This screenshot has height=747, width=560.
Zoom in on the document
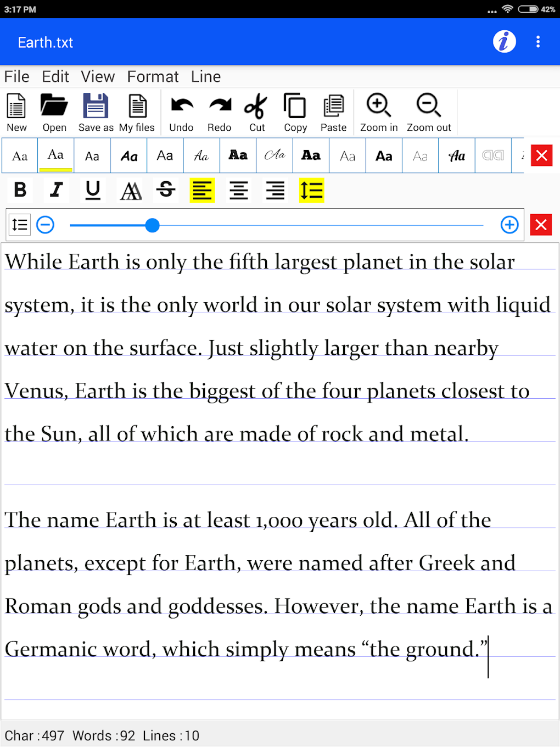(x=378, y=113)
